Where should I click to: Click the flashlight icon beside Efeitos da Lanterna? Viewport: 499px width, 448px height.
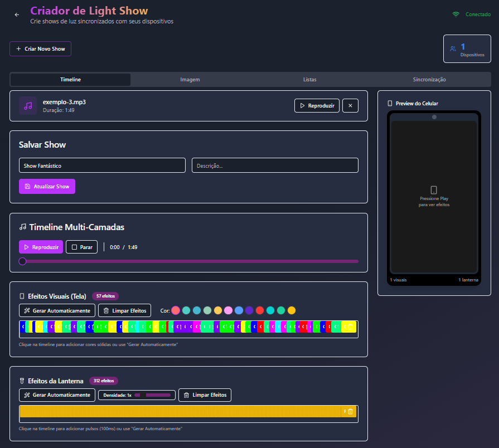22,381
